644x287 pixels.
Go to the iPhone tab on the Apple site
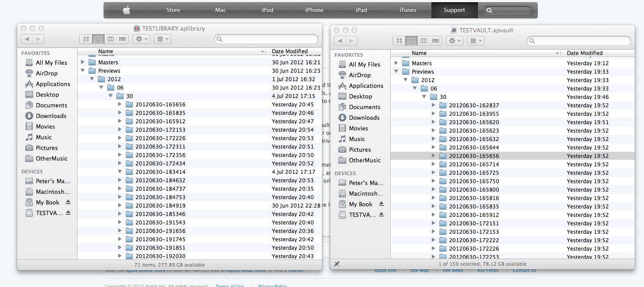tap(314, 10)
